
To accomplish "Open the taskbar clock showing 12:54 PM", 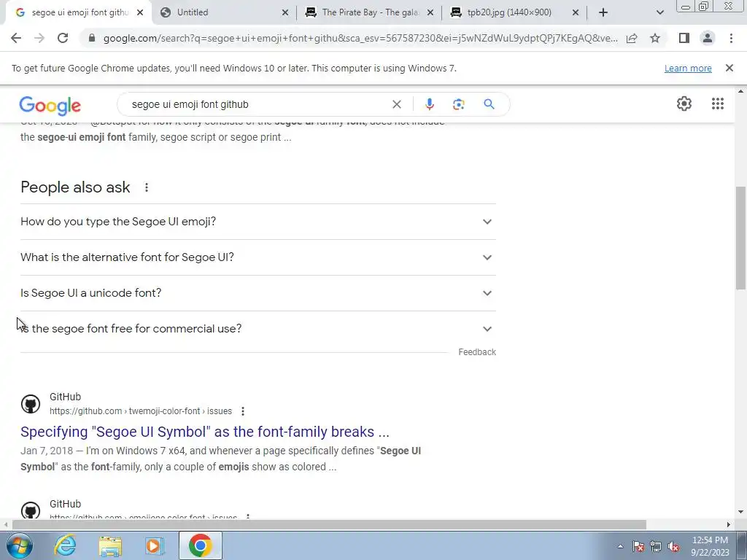I will [x=710, y=546].
